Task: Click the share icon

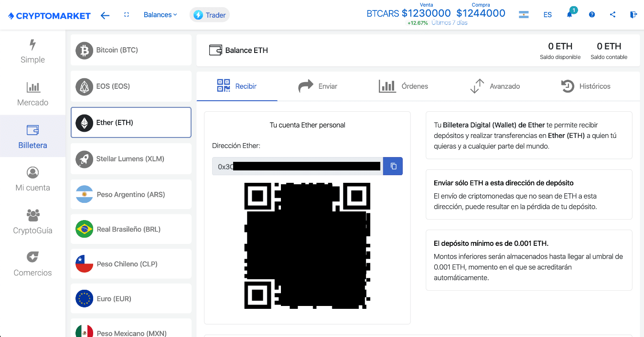Action: [612, 15]
